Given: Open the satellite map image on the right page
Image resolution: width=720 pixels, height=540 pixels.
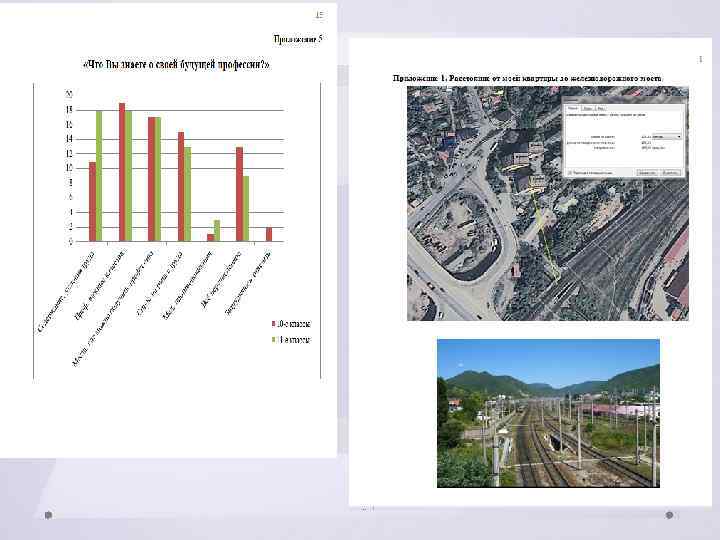Looking at the screenshot, I should 548,203.
